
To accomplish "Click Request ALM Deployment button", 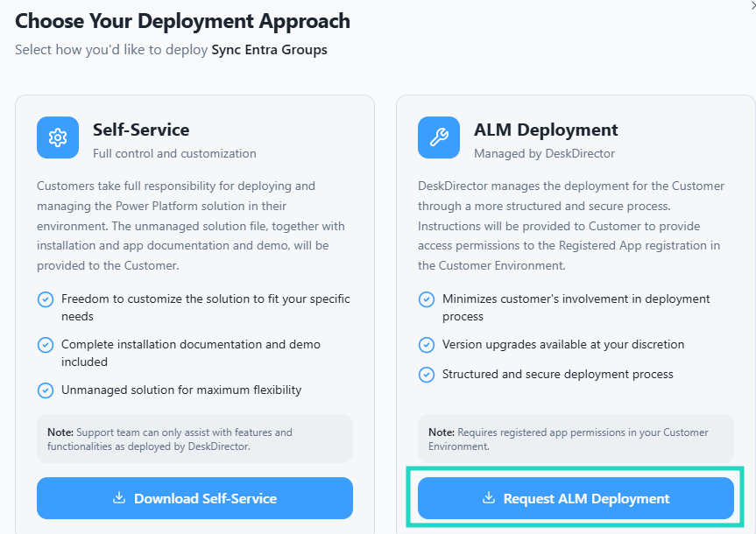I will 576,498.
